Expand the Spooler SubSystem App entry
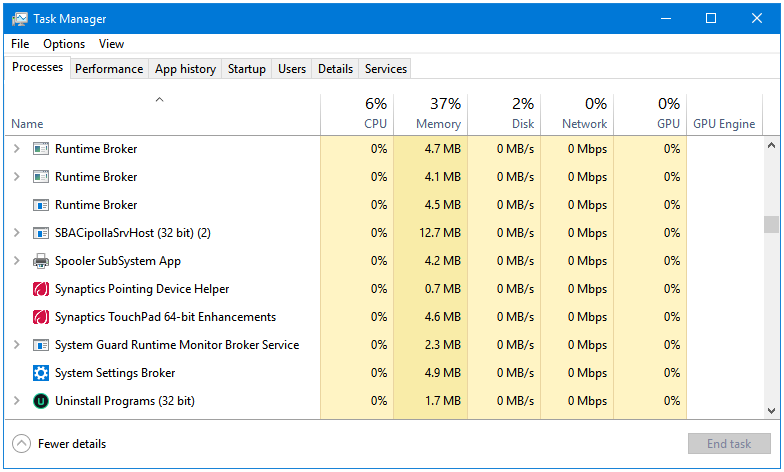This screenshot has width=784, height=472. pyautogui.click(x=16, y=261)
